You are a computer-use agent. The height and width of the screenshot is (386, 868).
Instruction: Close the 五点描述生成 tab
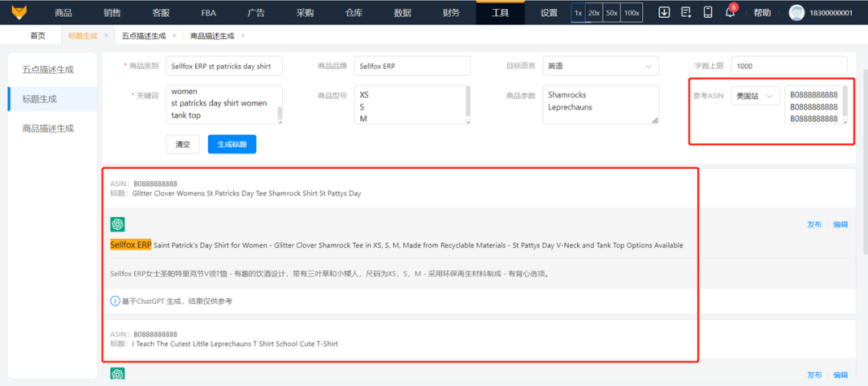174,35
